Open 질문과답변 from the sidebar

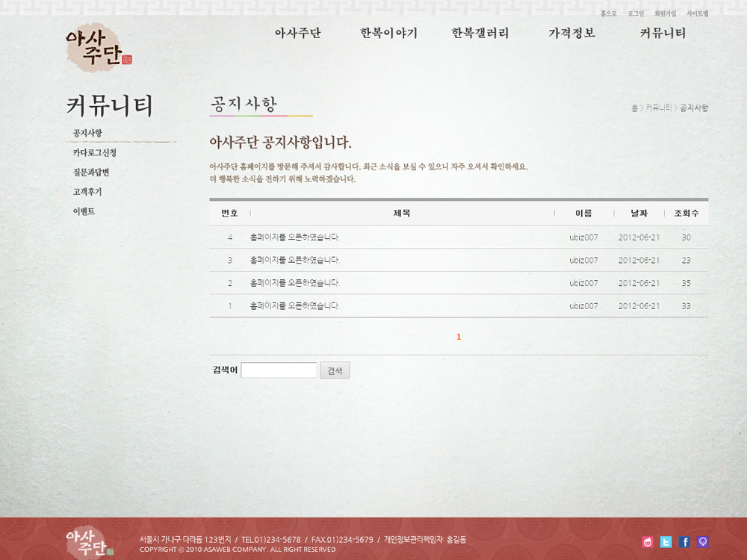tap(91, 172)
